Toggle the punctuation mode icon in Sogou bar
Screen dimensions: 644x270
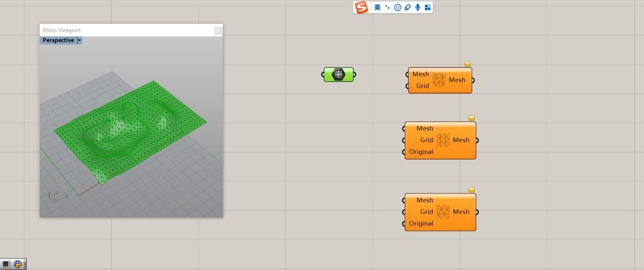(388, 7)
